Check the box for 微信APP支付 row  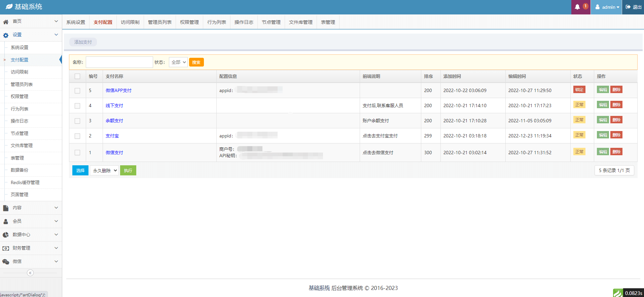[x=77, y=91]
